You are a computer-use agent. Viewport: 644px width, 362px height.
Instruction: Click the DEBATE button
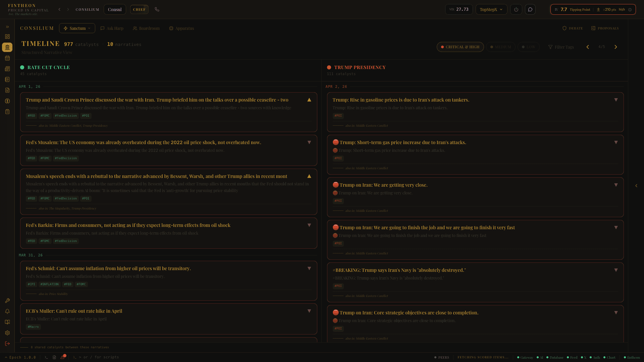(x=573, y=28)
